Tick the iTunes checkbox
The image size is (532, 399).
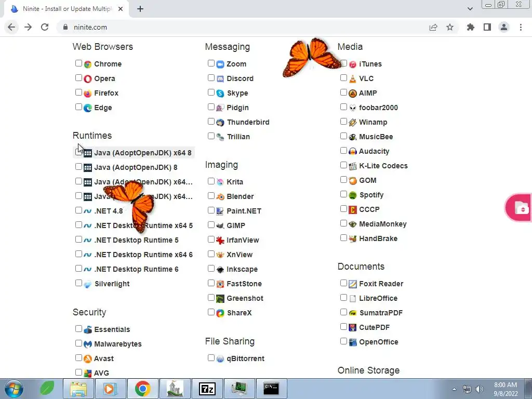click(344, 63)
